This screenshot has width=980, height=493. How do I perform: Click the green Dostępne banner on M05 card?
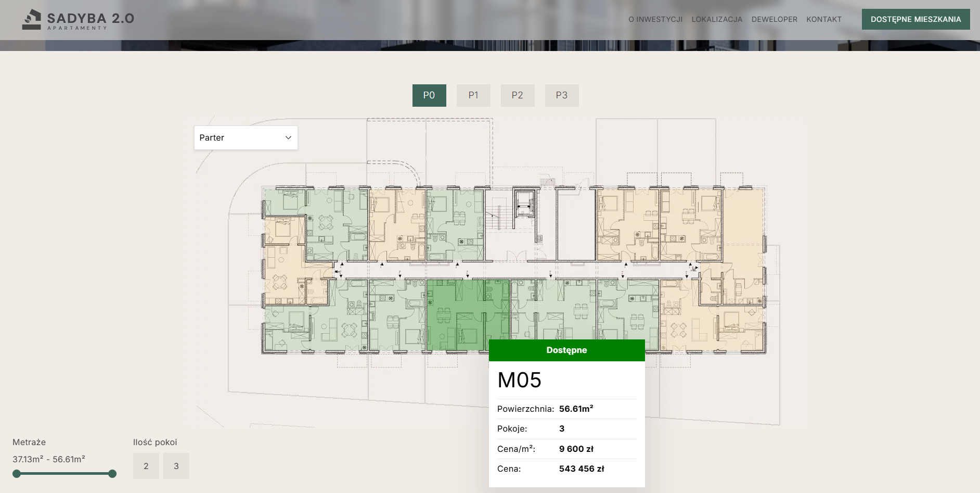point(566,350)
